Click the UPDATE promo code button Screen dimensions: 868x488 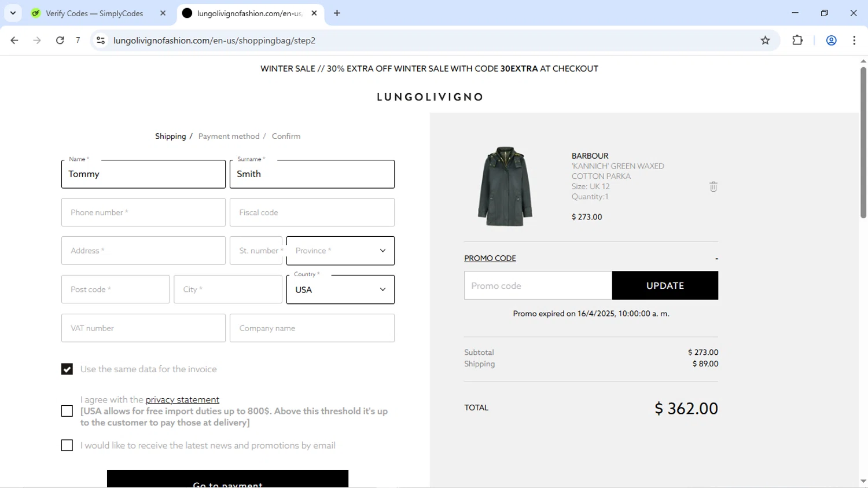(x=665, y=285)
